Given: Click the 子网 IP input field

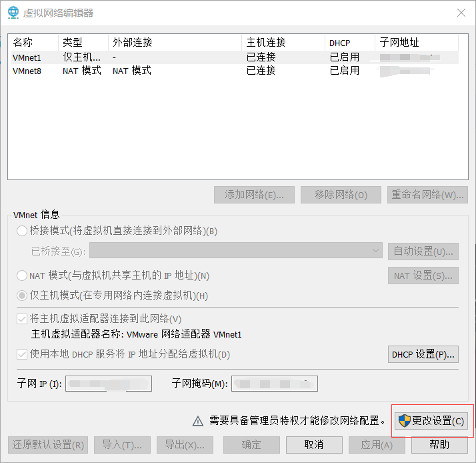Looking at the screenshot, I should 109,384.
